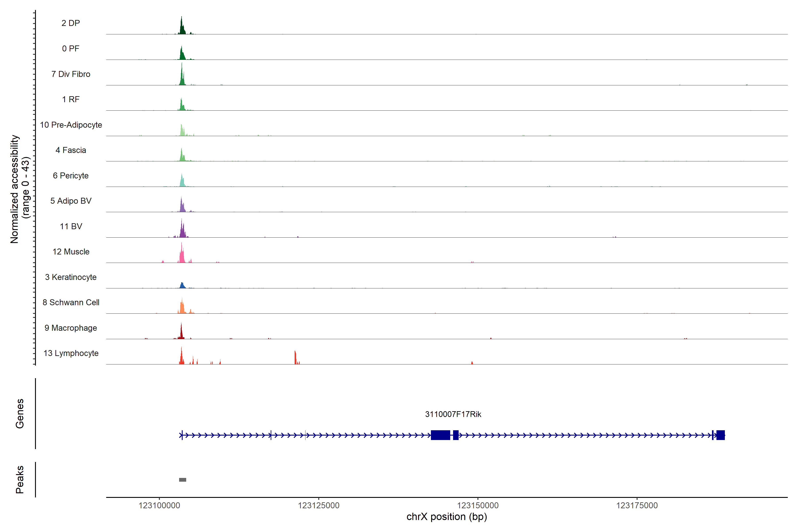The image size is (798, 532).
Task: Click the 3110007F17Rik gene label
Action: coord(453,414)
